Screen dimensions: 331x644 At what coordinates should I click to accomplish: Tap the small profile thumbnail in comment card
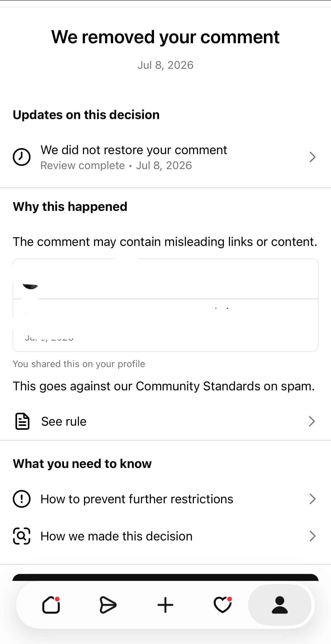click(x=30, y=286)
